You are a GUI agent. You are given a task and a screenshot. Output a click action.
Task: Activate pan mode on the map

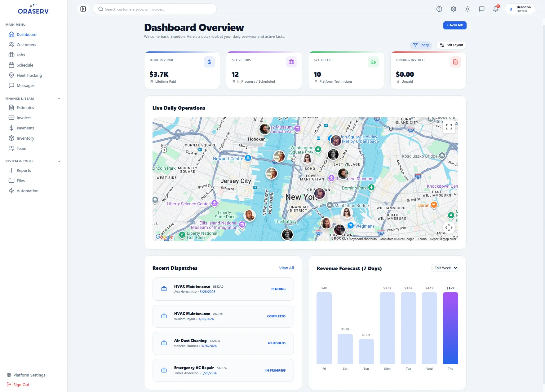[449, 227]
